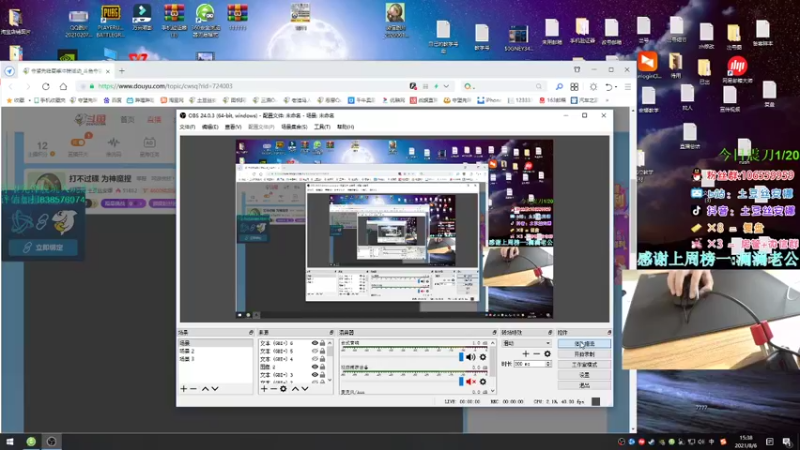The width and height of the screenshot is (800, 450).
Task: Mute the first mixer channel with its speaker icon
Action: 470,357
